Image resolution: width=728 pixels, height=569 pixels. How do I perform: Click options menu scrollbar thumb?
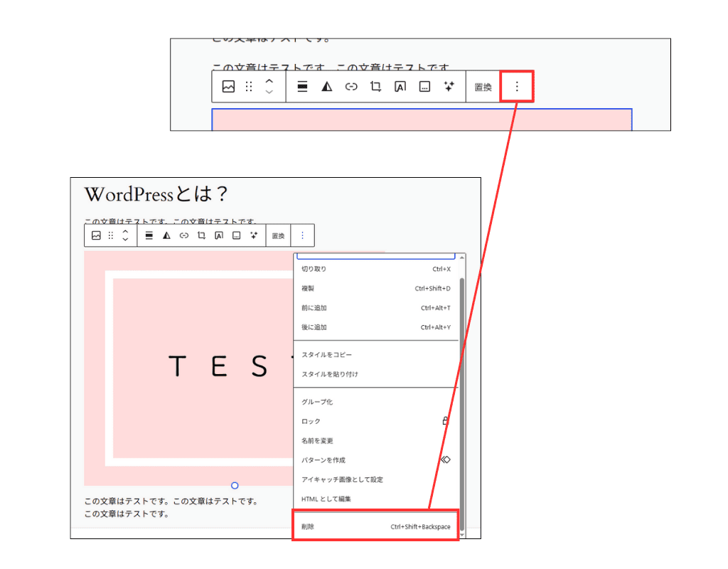462,404
